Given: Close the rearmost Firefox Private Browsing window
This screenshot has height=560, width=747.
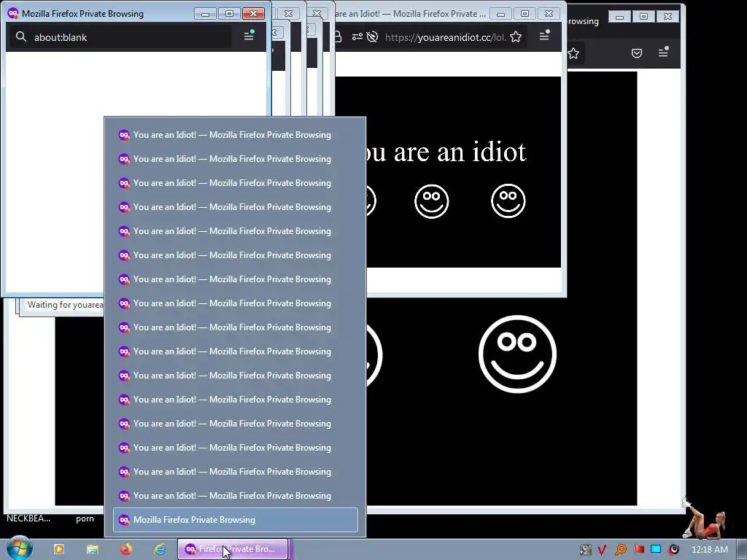Looking at the screenshot, I should (668, 17).
